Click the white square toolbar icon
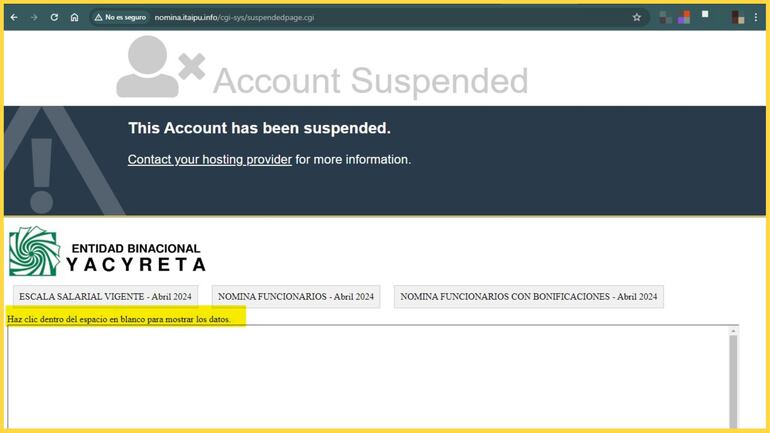 (705, 14)
